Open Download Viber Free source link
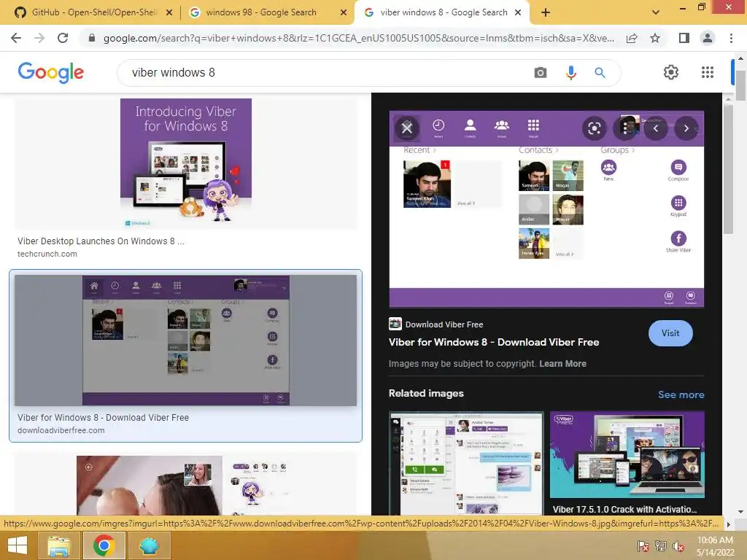Screen dimensions: 747x560 pos(444,324)
